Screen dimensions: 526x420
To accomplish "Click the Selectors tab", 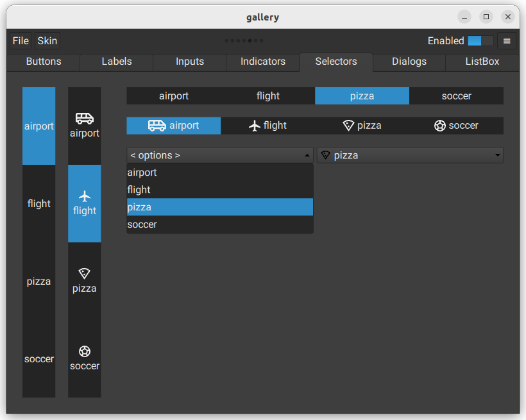I will click(x=336, y=62).
